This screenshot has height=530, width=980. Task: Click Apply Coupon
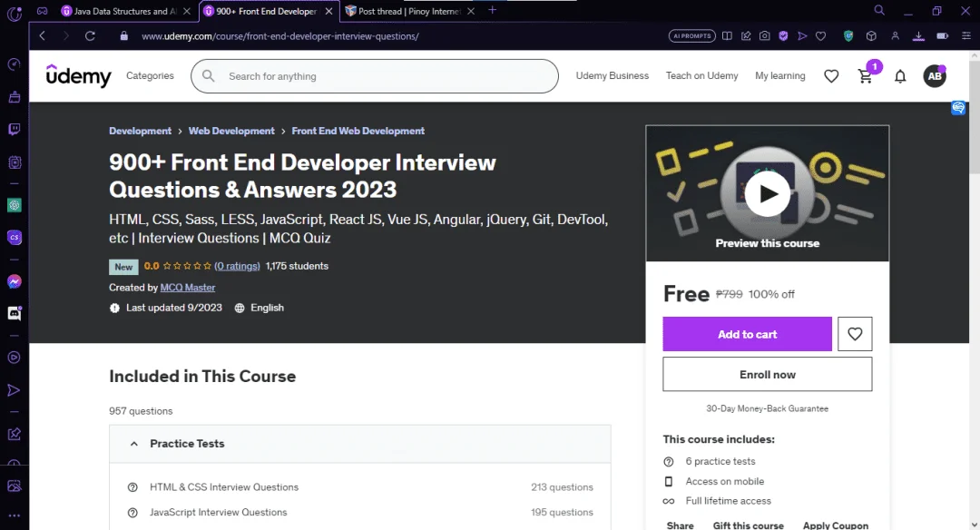[836, 525]
